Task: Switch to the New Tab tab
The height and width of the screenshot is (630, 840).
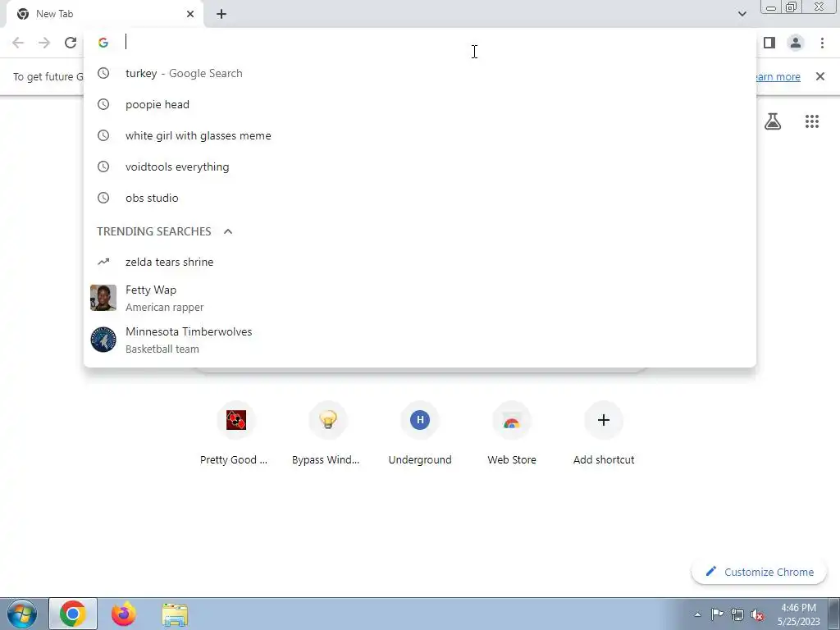Action: [x=104, y=14]
